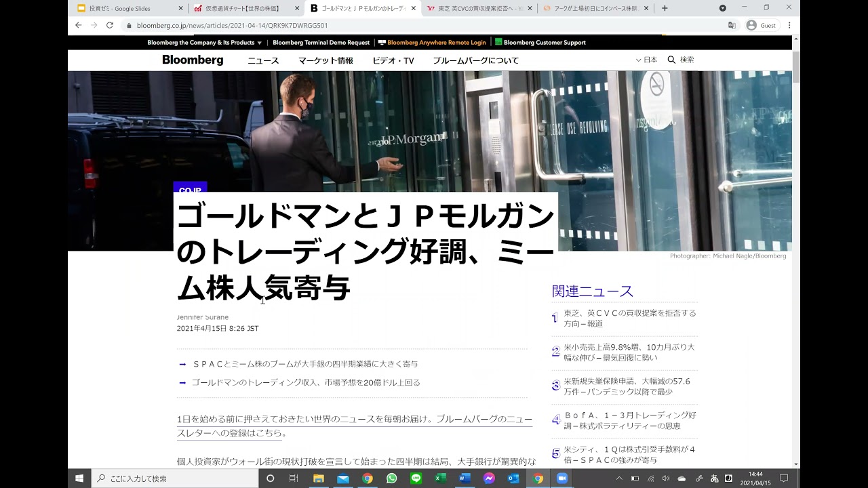Click the 関連ニュース heading
868x488 pixels.
tap(593, 291)
